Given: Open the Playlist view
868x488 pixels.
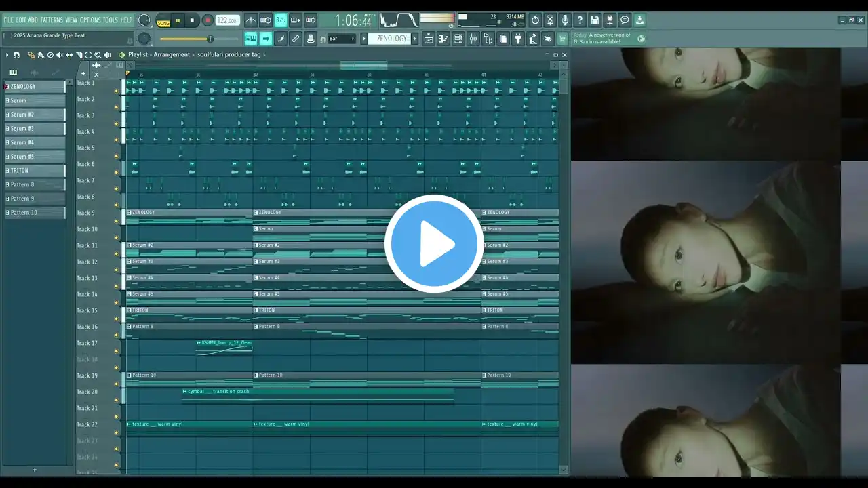Looking at the screenshot, I should click(429, 39).
